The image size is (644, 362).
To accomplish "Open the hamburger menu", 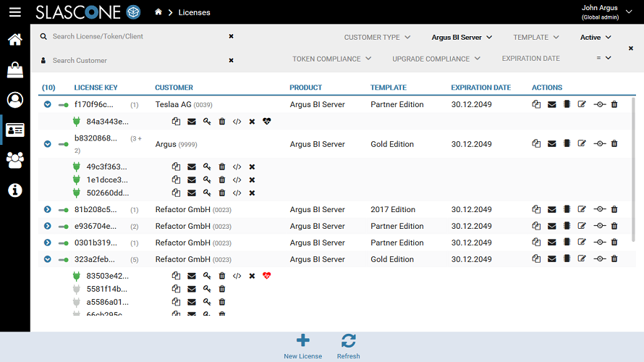I will (x=14, y=12).
